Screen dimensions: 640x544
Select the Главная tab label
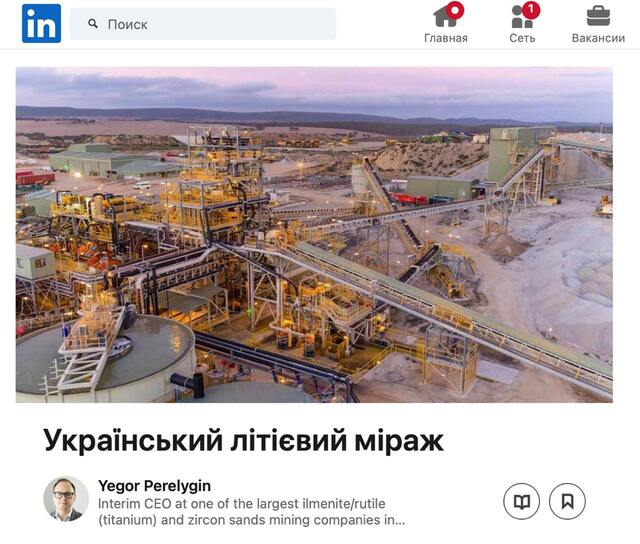click(446, 38)
